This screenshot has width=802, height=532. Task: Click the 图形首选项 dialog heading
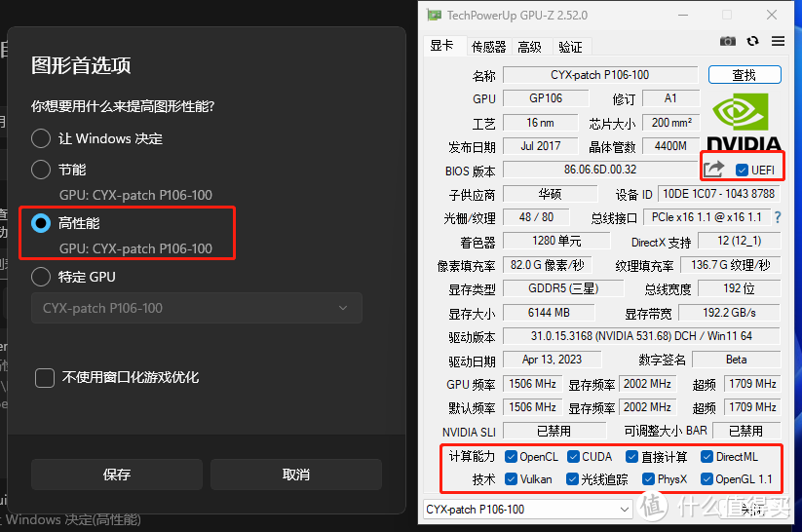tap(81, 65)
